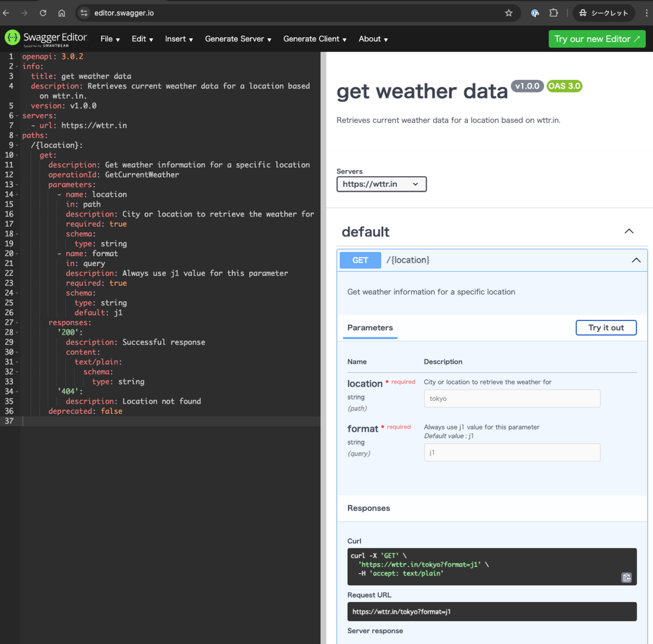
Task: Click the /{location} path link
Action: click(408, 261)
